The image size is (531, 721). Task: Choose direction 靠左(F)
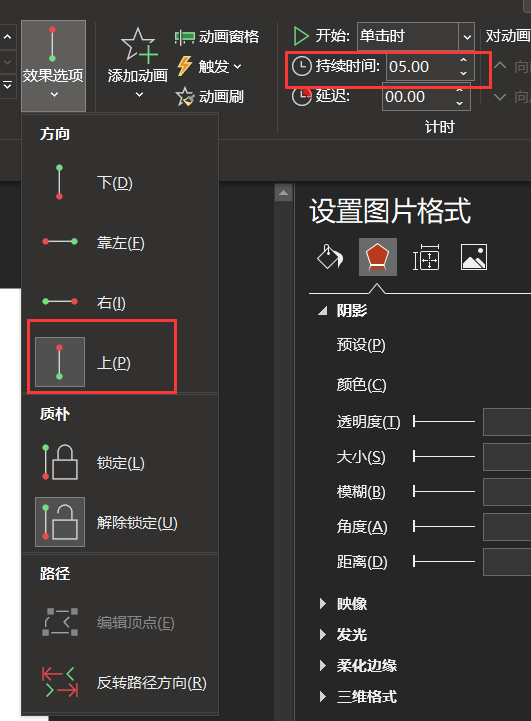tap(120, 242)
